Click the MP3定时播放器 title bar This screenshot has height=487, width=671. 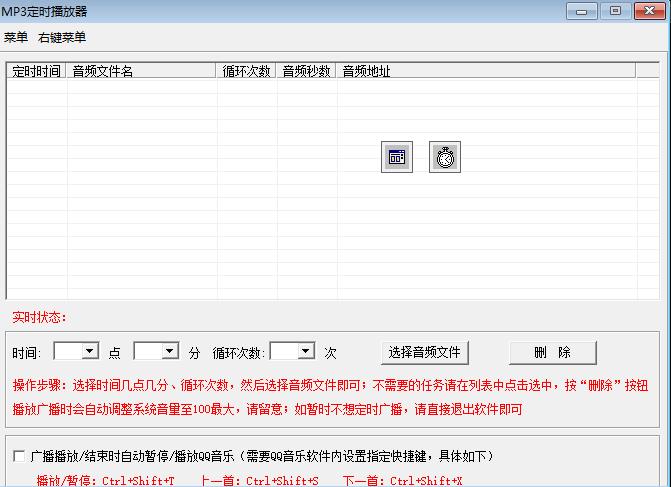(300, 11)
